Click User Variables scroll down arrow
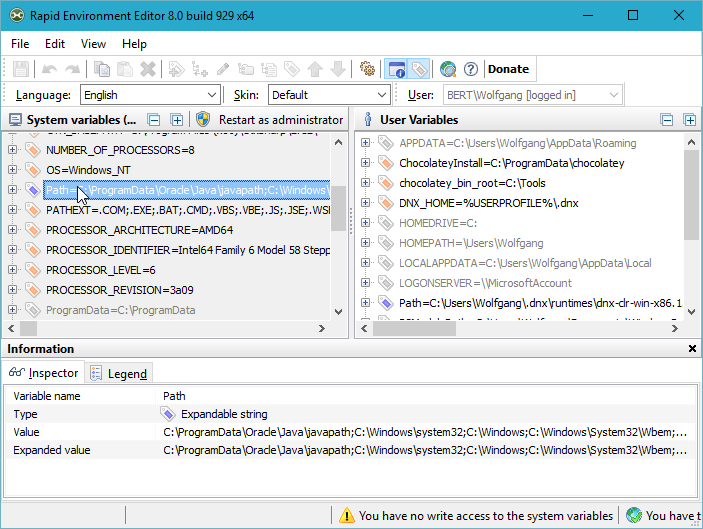 point(691,312)
